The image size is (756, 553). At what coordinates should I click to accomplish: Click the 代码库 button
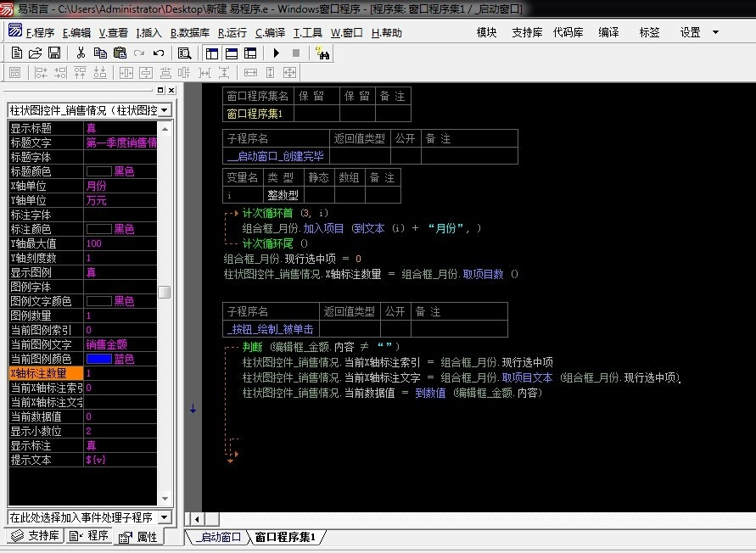(x=568, y=32)
